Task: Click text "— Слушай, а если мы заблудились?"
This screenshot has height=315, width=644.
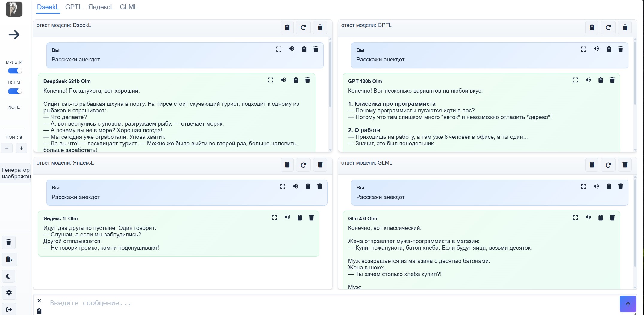Action: 92,234
